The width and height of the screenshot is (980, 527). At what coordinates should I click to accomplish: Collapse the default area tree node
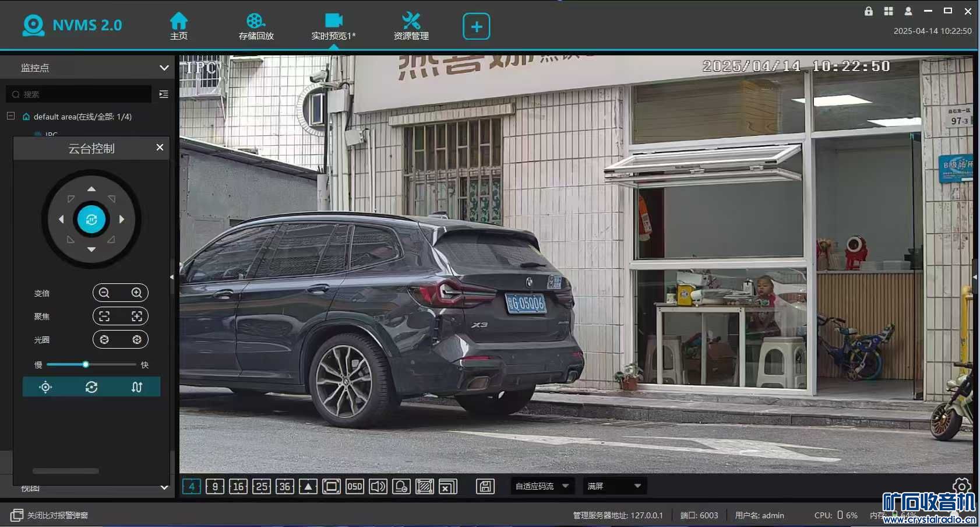pos(10,116)
